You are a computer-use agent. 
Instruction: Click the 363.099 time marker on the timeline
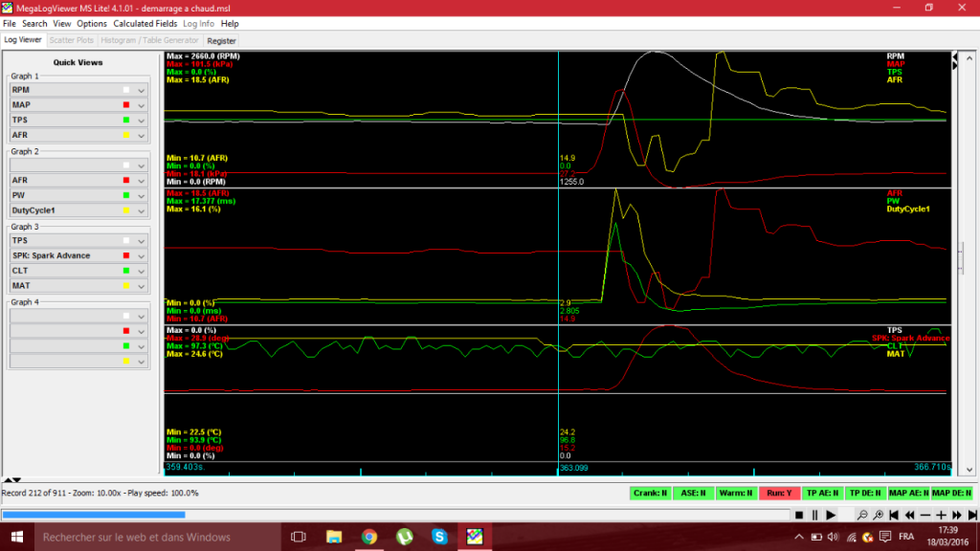[573, 468]
